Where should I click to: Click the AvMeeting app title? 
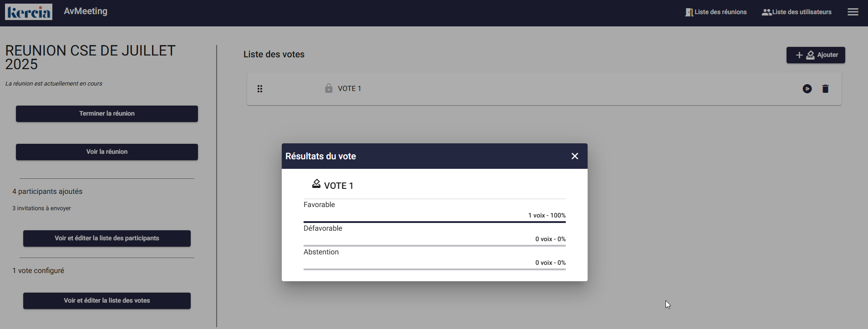(x=86, y=11)
